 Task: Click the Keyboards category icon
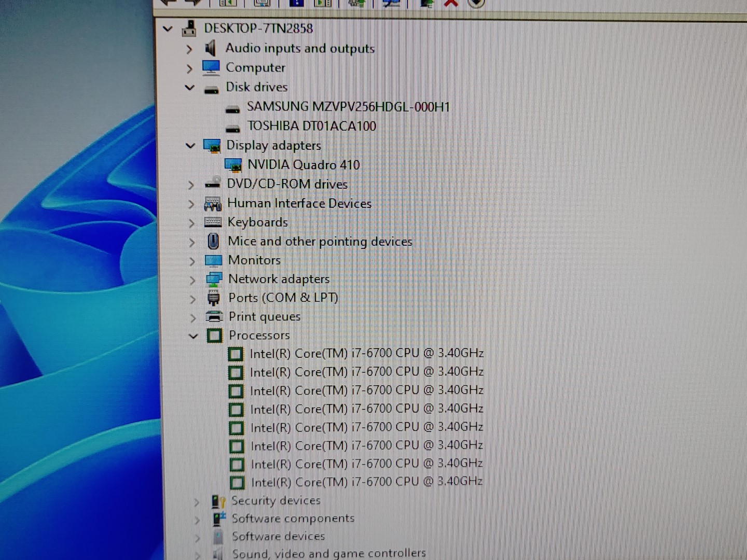[213, 222]
